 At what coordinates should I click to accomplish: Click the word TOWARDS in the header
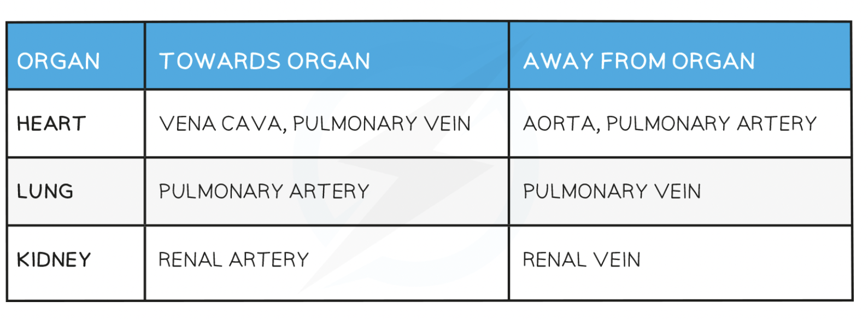click(x=220, y=61)
